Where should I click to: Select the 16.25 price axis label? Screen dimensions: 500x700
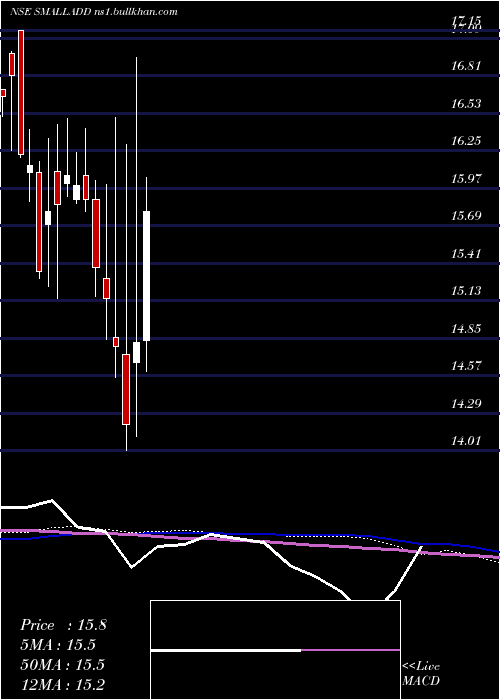tap(466, 142)
